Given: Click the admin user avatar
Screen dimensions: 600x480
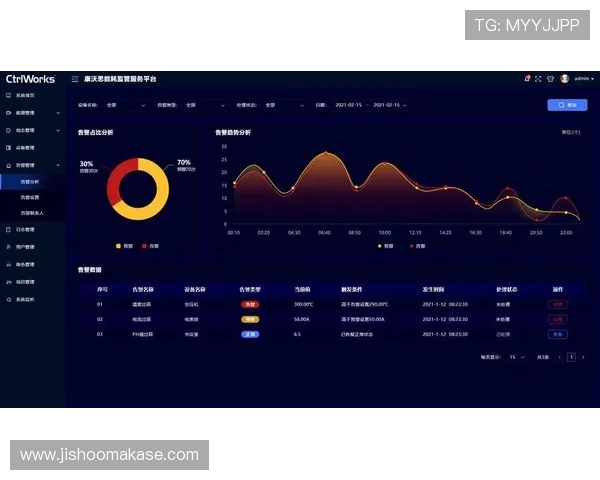Looking at the screenshot, I should 564,79.
